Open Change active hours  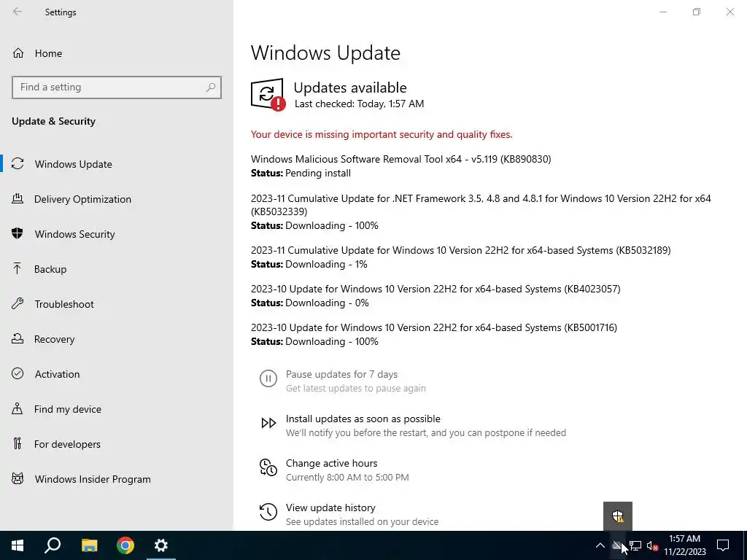pyautogui.click(x=332, y=463)
